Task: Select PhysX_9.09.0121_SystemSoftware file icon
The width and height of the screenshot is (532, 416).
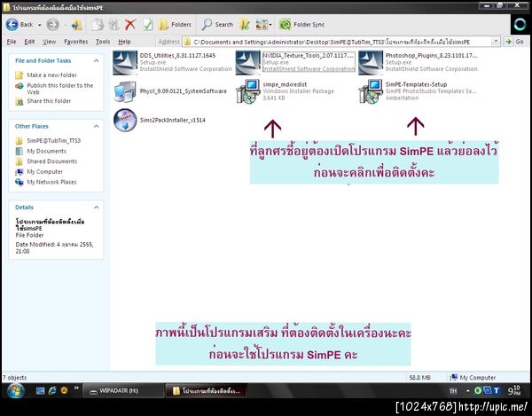Action: click(x=125, y=91)
